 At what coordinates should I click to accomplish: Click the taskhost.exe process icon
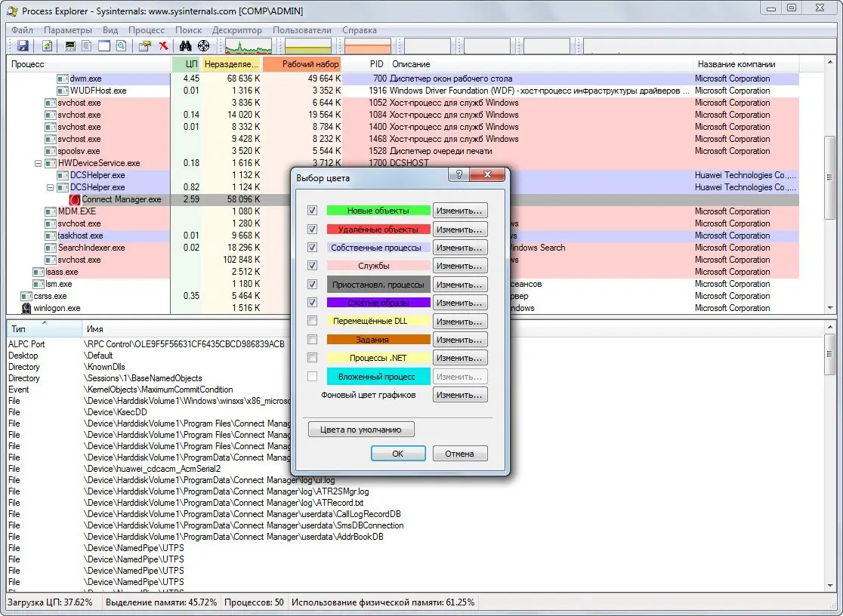pos(51,236)
